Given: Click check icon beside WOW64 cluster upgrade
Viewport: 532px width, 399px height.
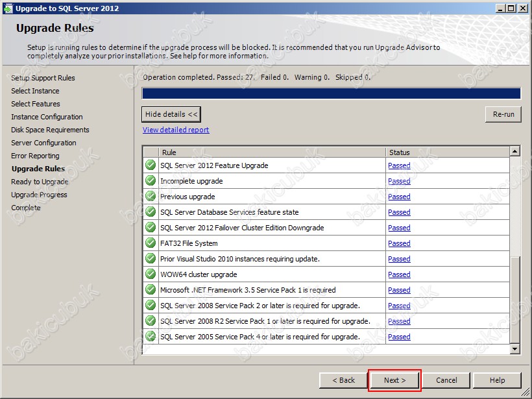Looking at the screenshot, I should pyautogui.click(x=151, y=274).
